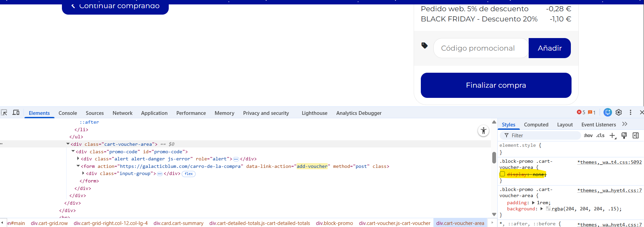The height and width of the screenshot is (227, 644).
Task: Open the Computed styles tab
Action: click(536, 125)
